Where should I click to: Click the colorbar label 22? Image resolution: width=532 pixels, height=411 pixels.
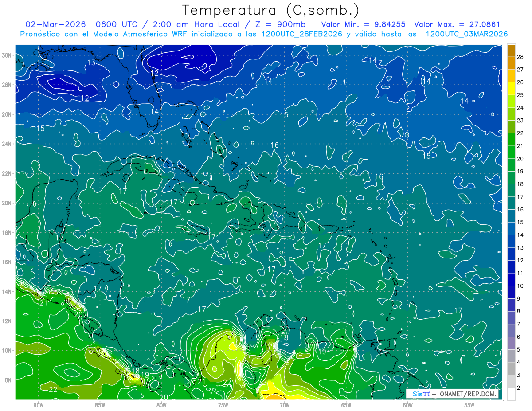(520, 133)
